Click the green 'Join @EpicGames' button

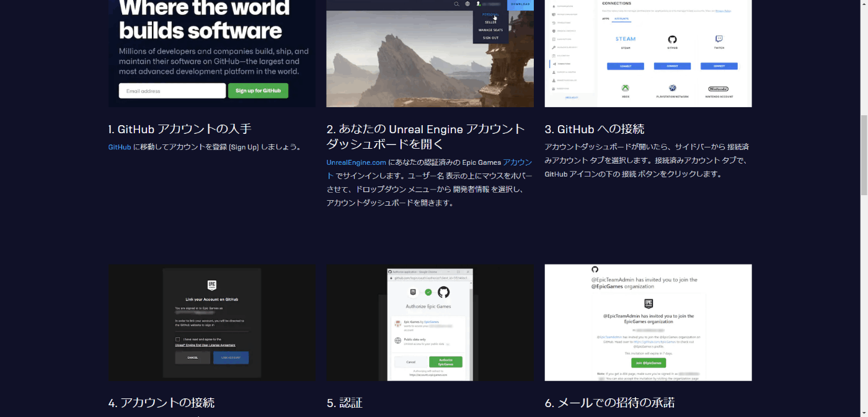click(x=649, y=362)
